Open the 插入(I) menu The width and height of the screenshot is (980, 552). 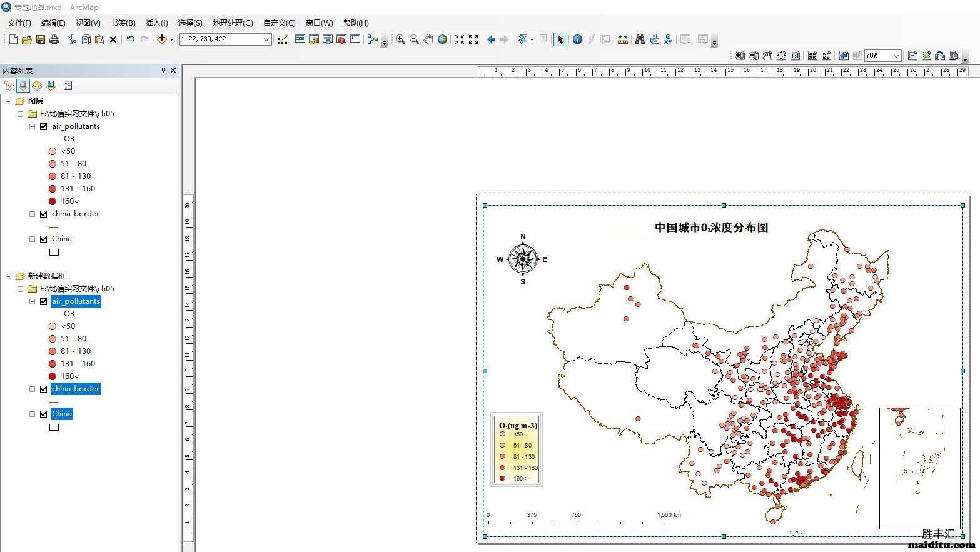(x=156, y=23)
